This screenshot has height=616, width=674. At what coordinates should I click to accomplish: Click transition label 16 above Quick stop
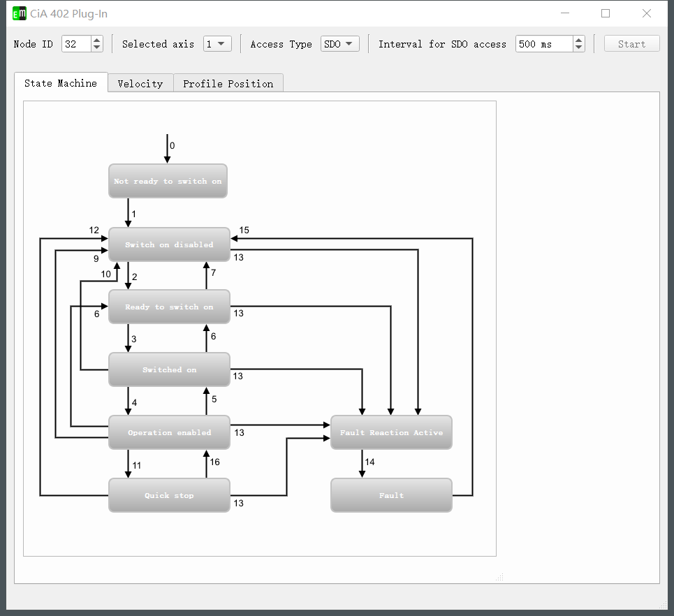(x=214, y=462)
